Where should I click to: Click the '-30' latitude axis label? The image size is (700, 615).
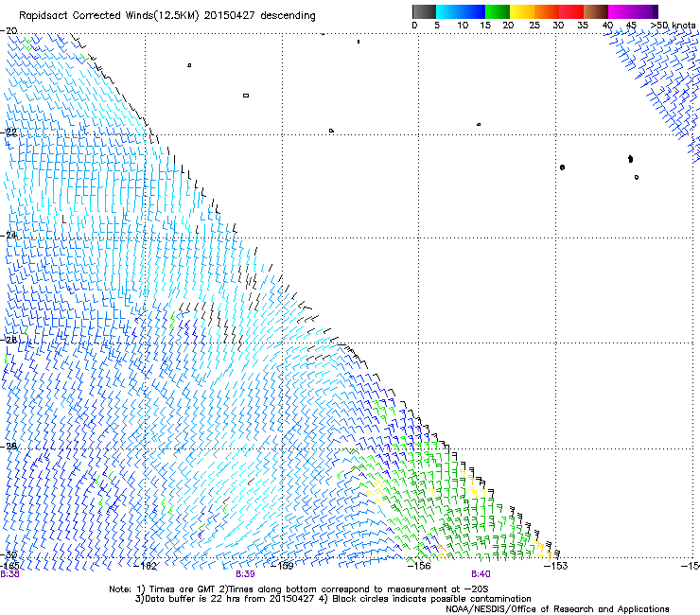coord(9,554)
